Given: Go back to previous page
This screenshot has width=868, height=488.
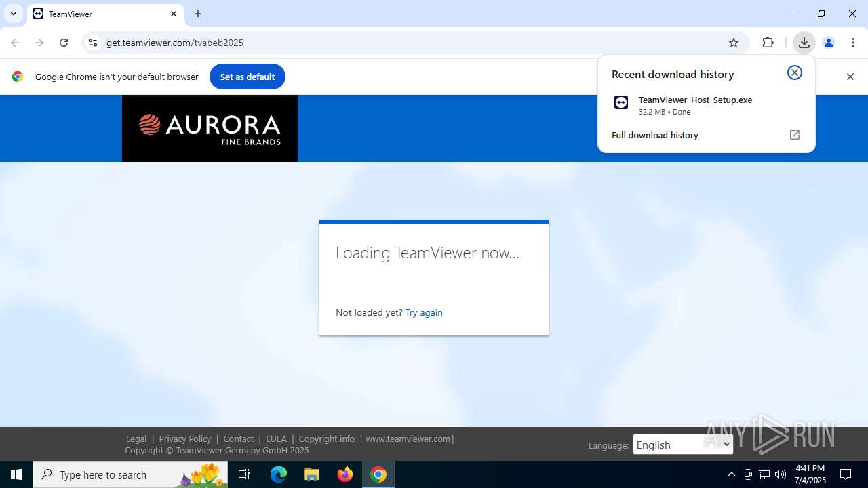Looking at the screenshot, I should click(x=15, y=43).
